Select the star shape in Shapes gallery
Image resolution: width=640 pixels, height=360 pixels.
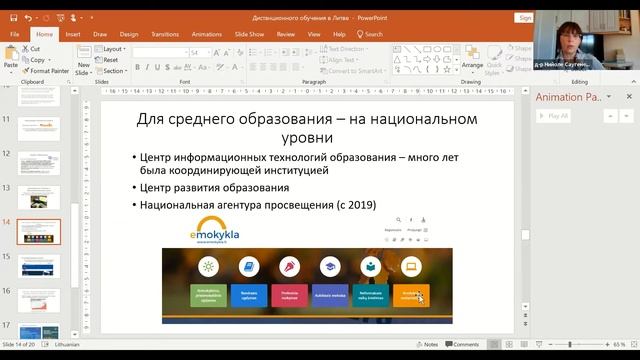tap(447, 69)
